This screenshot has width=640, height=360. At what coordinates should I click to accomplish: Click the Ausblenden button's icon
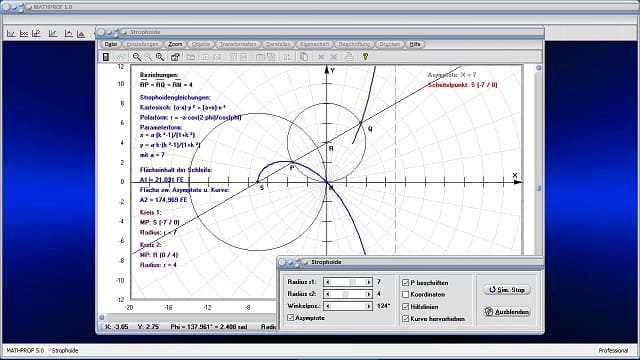(489, 312)
